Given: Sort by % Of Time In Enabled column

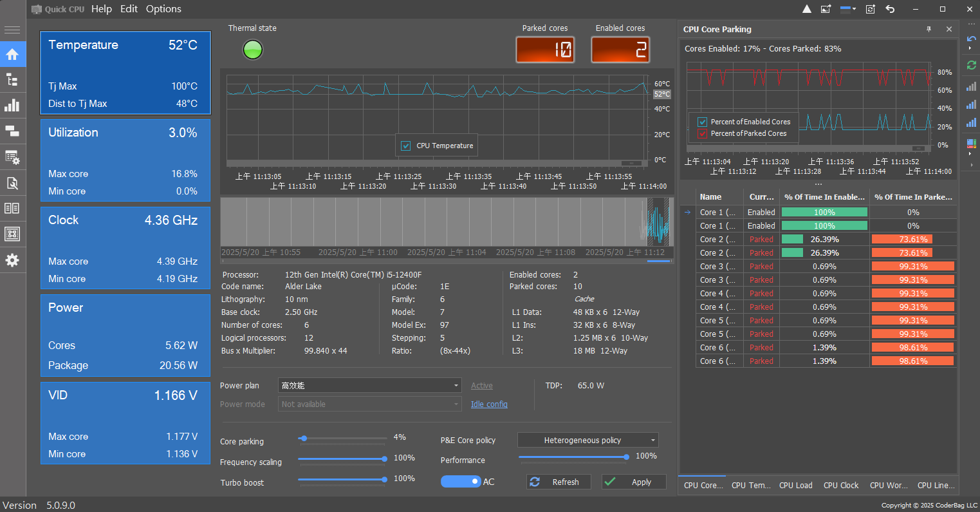Looking at the screenshot, I should click(824, 197).
